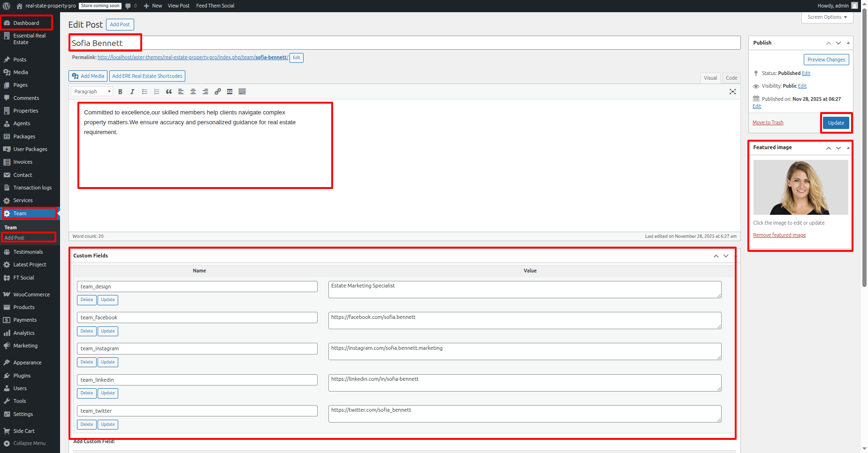
Task: Click the blue Update publish button
Action: [836, 123]
